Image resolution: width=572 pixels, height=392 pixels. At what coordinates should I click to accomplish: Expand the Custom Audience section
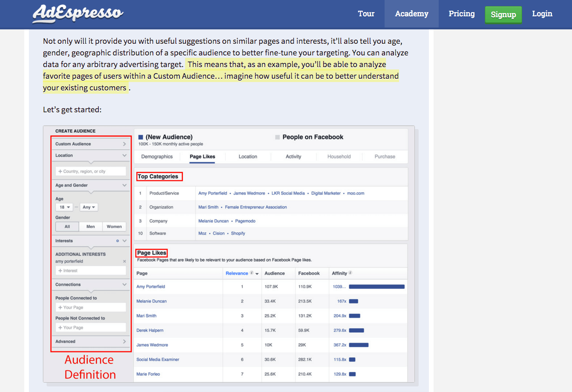point(91,144)
